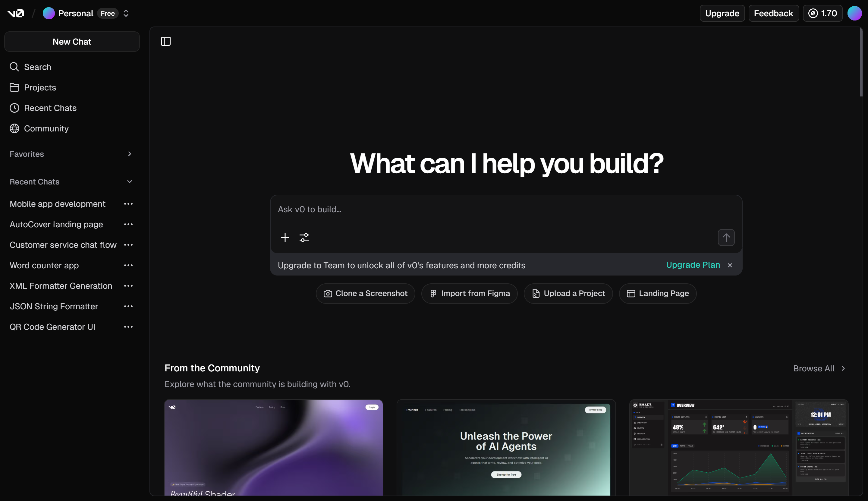Open Community in sidebar
The image size is (868, 501).
click(x=46, y=128)
